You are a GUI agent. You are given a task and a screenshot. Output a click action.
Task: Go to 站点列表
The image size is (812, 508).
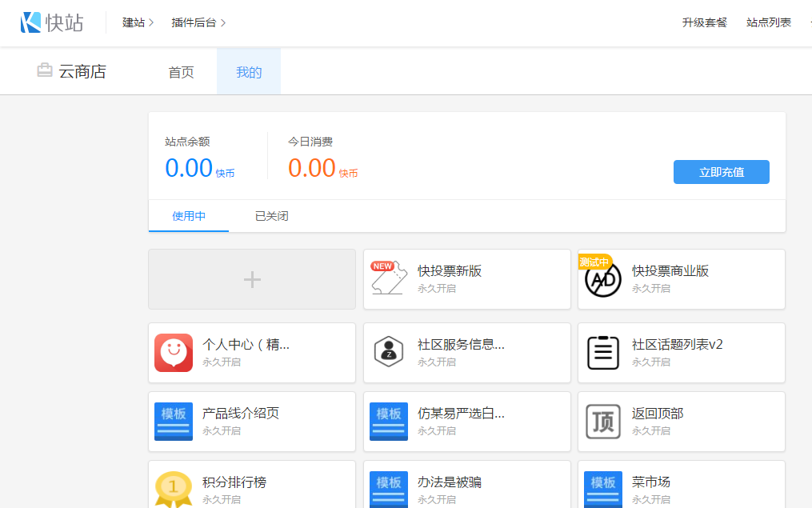pos(769,22)
